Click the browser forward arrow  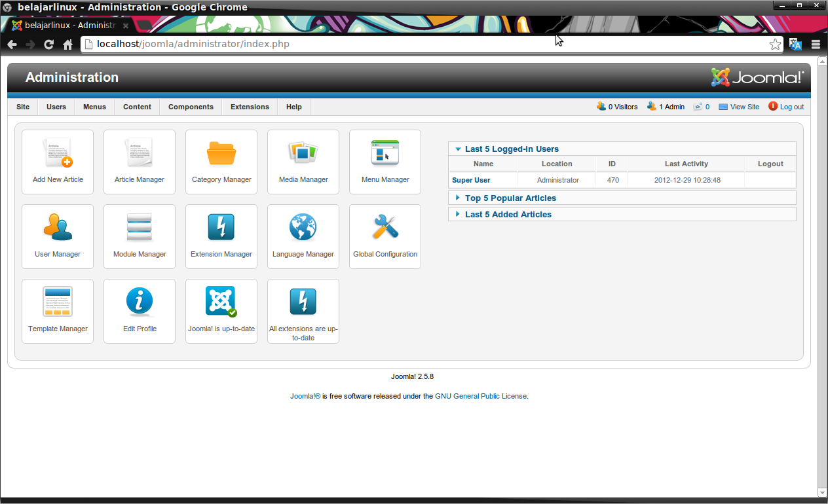(30, 45)
